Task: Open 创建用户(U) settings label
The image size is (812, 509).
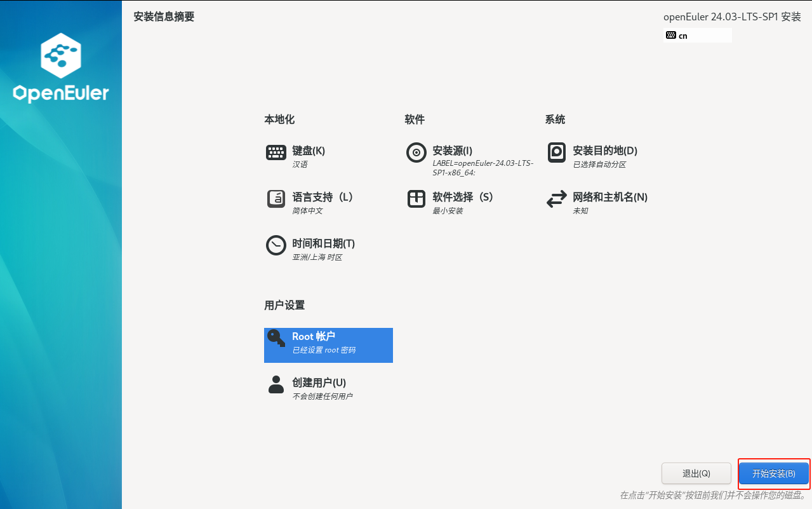Action: pos(319,383)
